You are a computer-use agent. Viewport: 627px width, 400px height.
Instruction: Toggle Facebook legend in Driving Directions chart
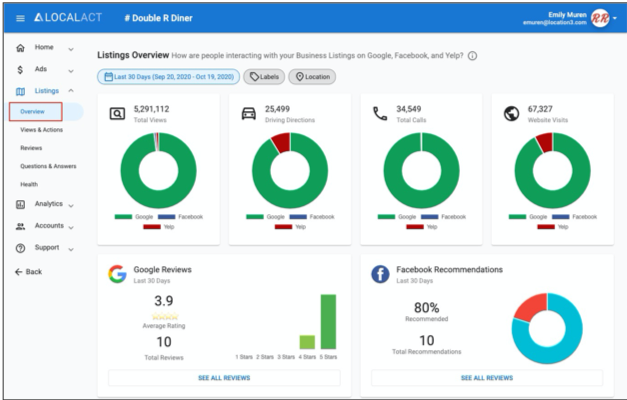[312, 217]
